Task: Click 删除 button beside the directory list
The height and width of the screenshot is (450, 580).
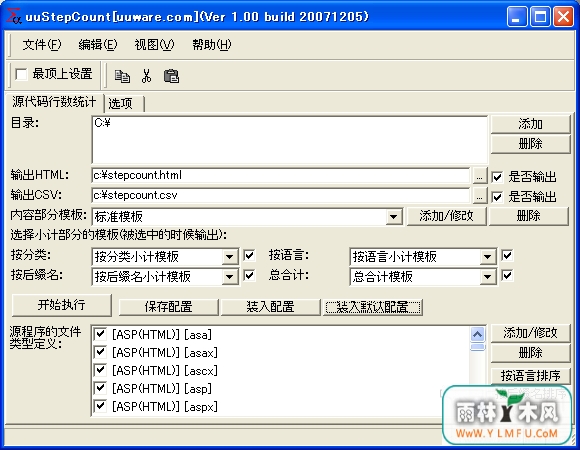Action: click(x=530, y=144)
